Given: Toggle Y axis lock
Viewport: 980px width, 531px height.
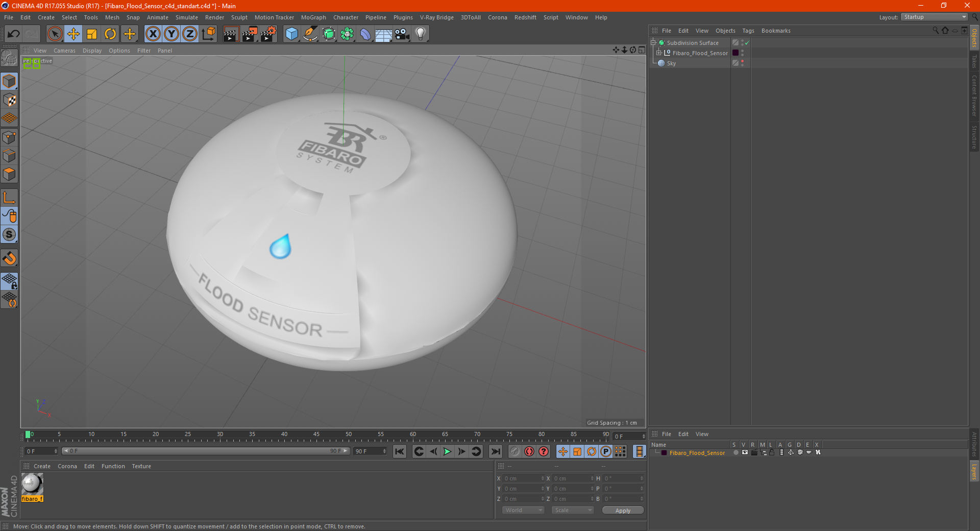Looking at the screenshot, I should (x=171, y=34).
